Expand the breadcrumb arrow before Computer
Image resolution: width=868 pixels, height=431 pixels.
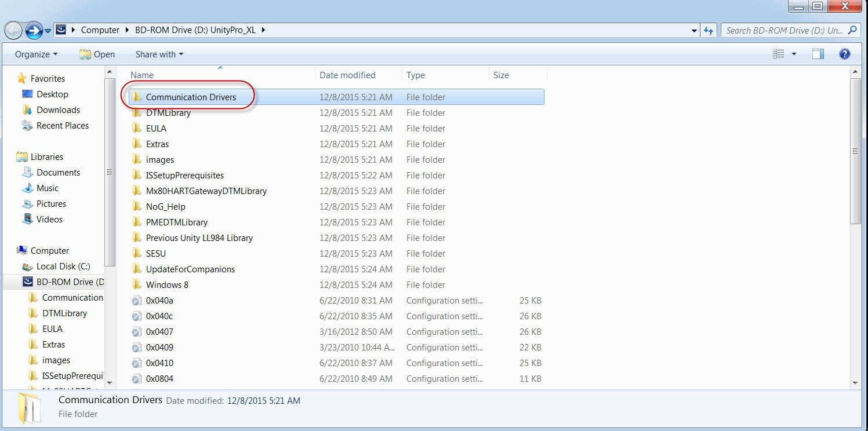pos(73,30)
